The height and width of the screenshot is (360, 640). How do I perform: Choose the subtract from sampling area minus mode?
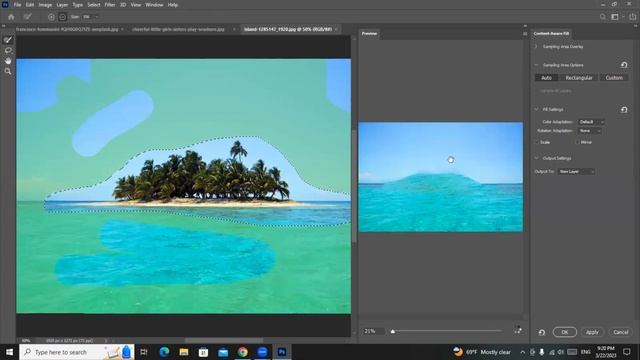62,17
